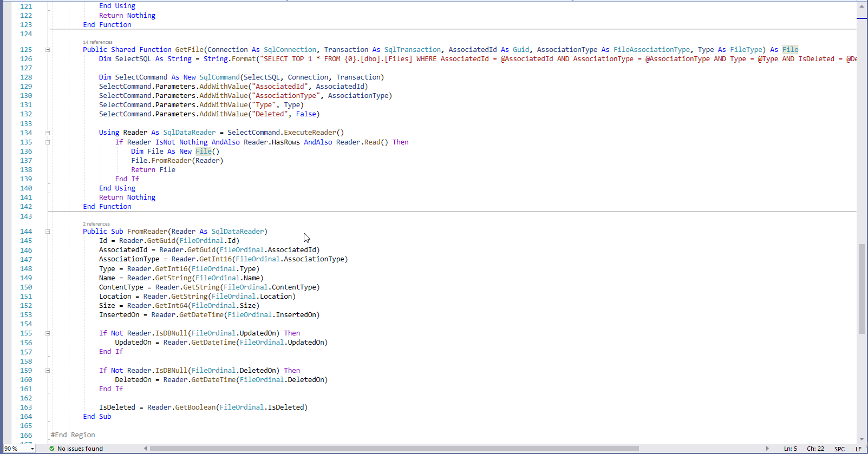Click the FileAssociationType type on line 125
The height and width of the screenshot is (454, 868).
[x=652, y=50]
